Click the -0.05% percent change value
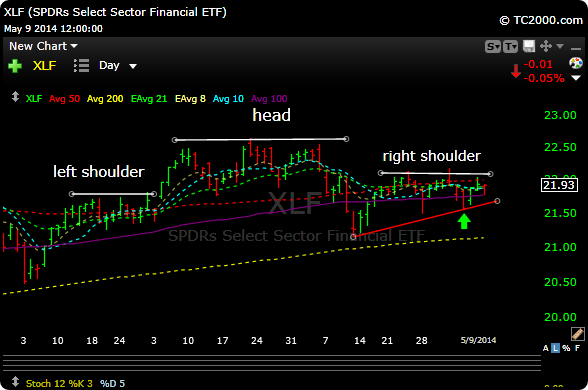This screenshot has width=588, height=390. [x=544, y=78]
